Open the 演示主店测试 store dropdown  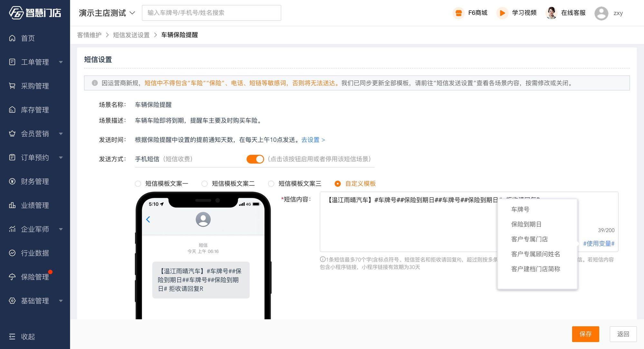click(x=107, y=13)
